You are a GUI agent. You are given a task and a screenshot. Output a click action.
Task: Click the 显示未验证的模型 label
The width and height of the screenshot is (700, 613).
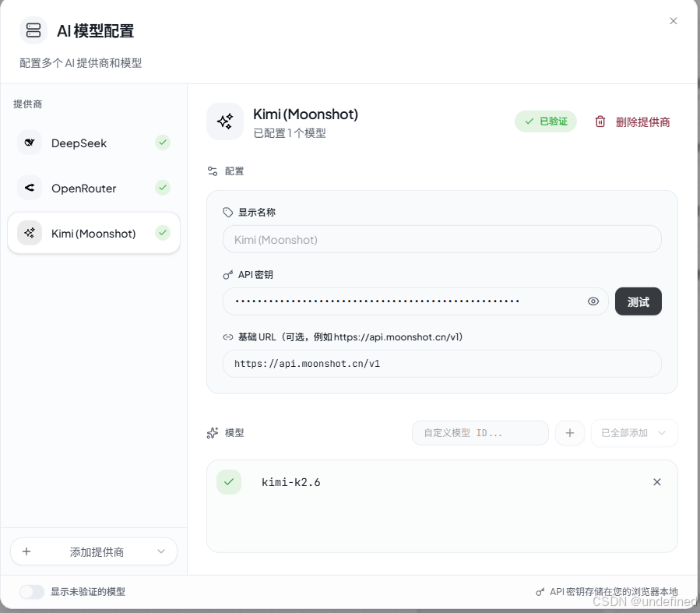click(88, 591)
